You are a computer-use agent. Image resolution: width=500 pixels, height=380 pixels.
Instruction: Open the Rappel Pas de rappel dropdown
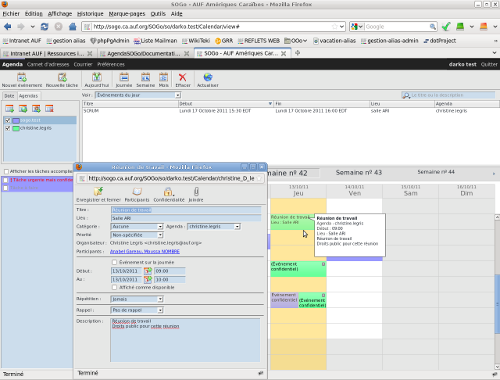coord(137,310)
